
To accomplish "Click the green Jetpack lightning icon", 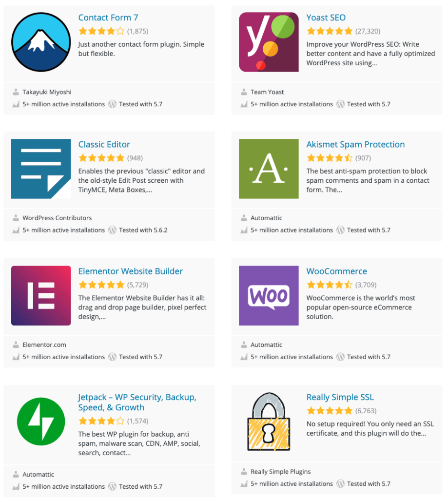I will pos(41,422).
